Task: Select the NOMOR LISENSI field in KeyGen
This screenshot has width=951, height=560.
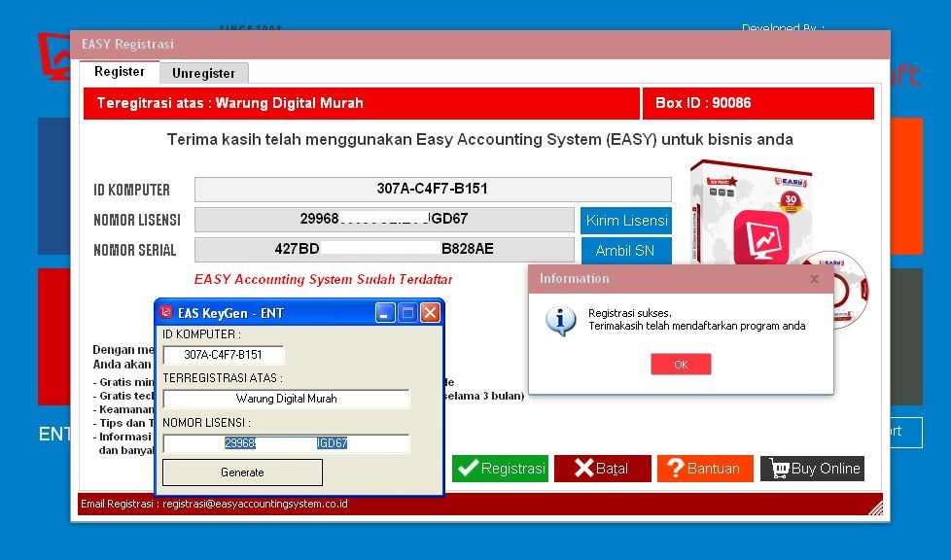Action: pyautogui.click(x=286, y=443)
